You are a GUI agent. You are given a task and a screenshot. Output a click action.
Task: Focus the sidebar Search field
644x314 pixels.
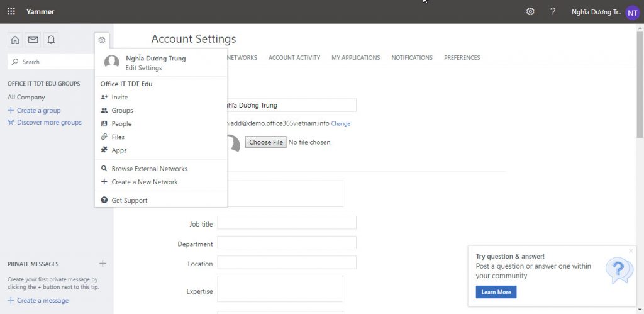click(51, 62)
